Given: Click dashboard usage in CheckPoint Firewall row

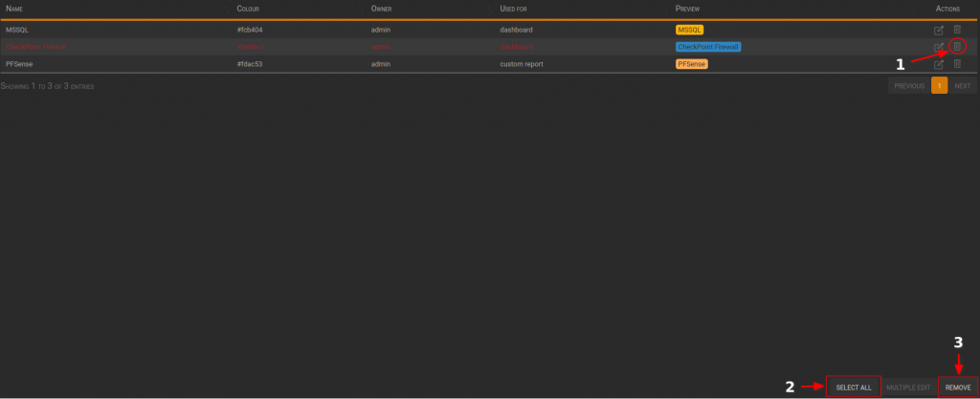Looking at the screenshot, I should 516,47.
